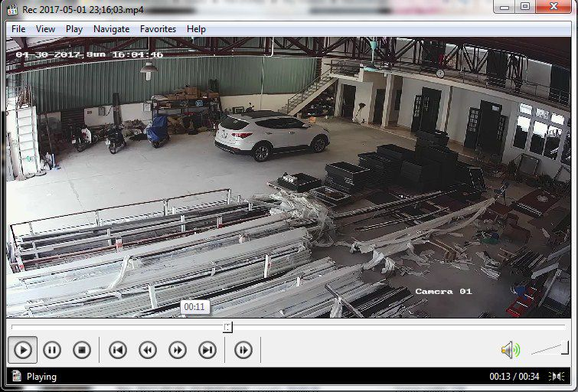Adjust the volume slider
Screen dimensions: 578x392
coord(550,349)
